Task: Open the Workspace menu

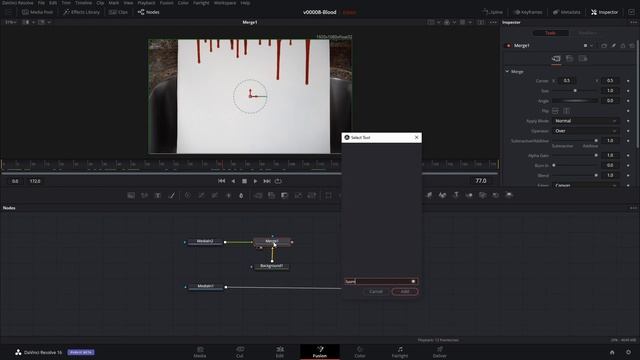Action: 225,3
